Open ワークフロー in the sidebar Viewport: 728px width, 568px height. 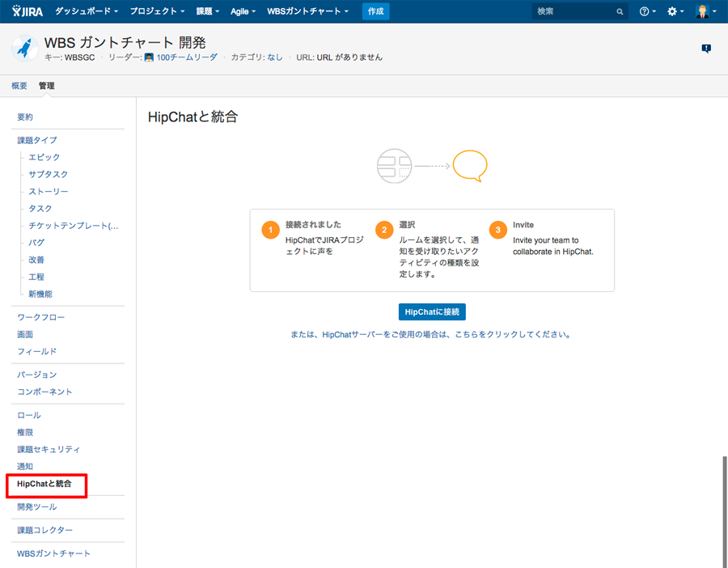coord(41,317)
